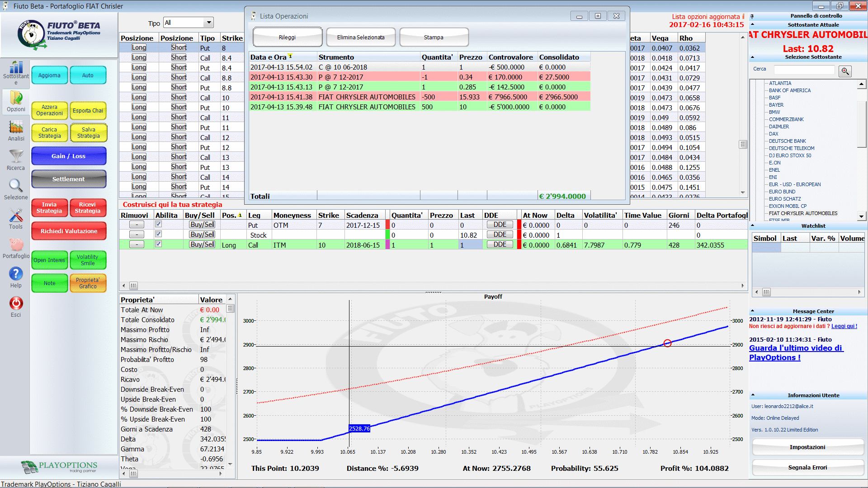
Task: Click the Gain / Loss button
Action: point(69,156)
